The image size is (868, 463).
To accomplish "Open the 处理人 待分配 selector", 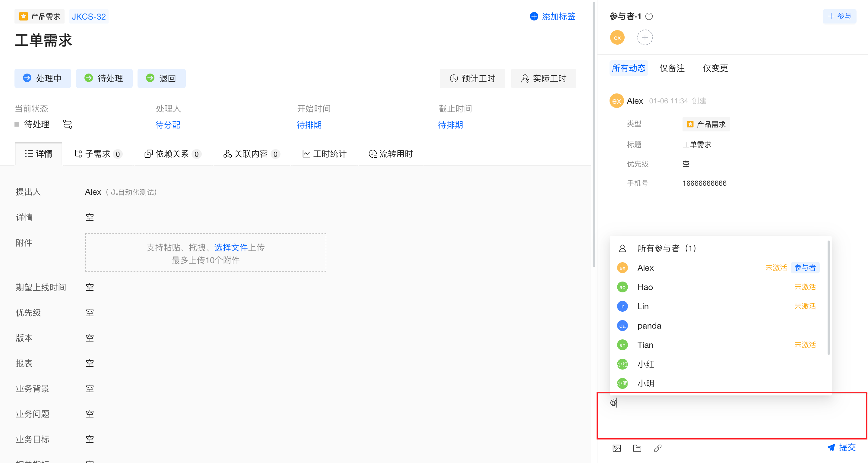I will 167,125.
